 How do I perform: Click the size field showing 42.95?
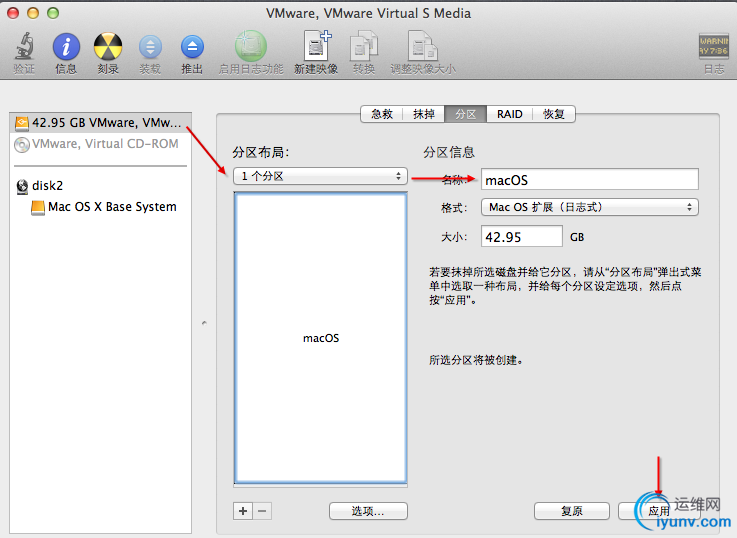click(x=521, y=236)
